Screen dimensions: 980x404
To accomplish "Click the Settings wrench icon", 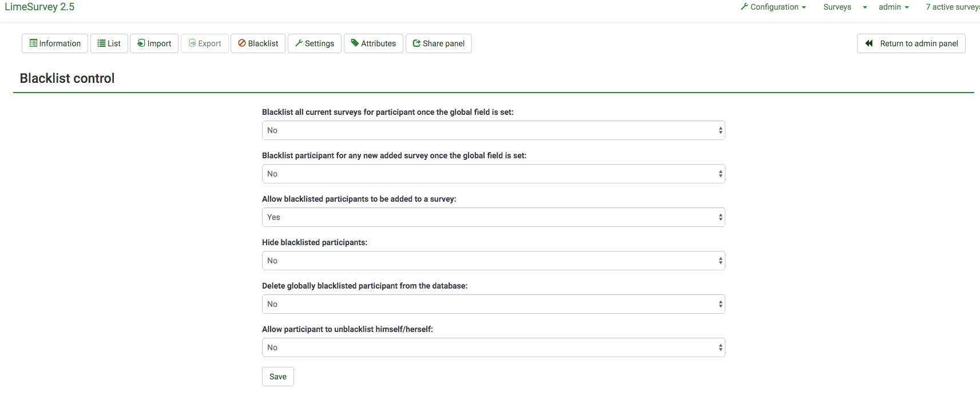I will (299, 43).
